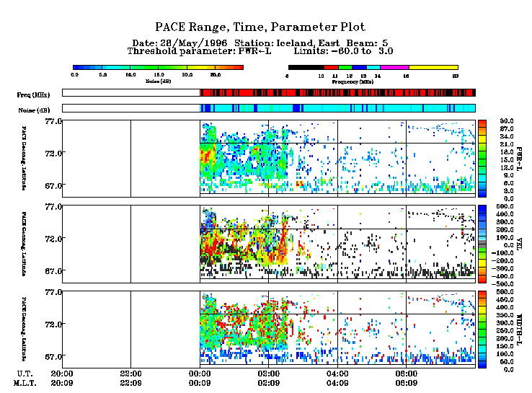Click the 00:00 U.T. axis tick label

200,375
